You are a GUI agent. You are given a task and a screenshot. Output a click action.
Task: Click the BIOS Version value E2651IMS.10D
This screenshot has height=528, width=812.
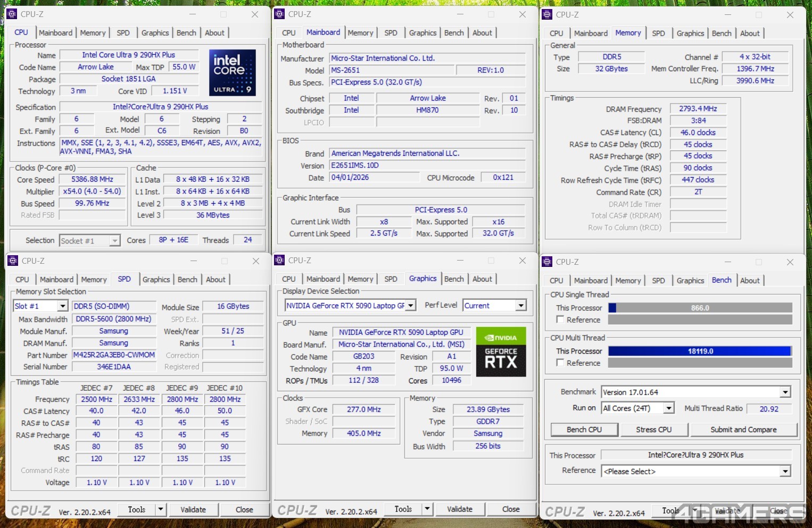click(427, 165)
